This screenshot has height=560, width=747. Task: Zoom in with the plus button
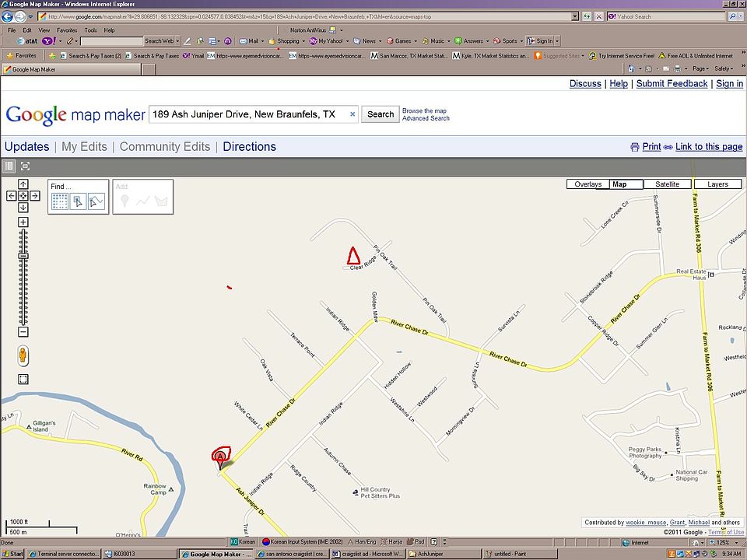pos(23,222)
